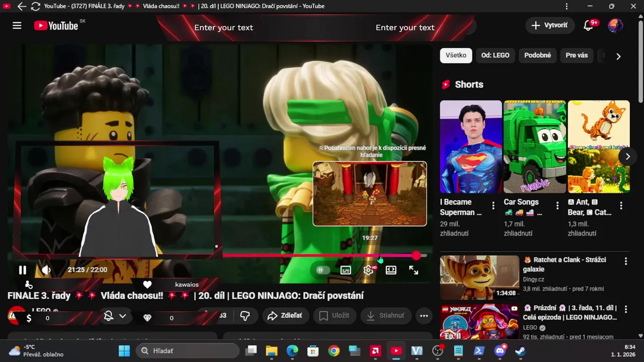This screenshot has width=644, height=362.
Task: Open Discord from the taskbar
Action: click(x=500, y=351)
